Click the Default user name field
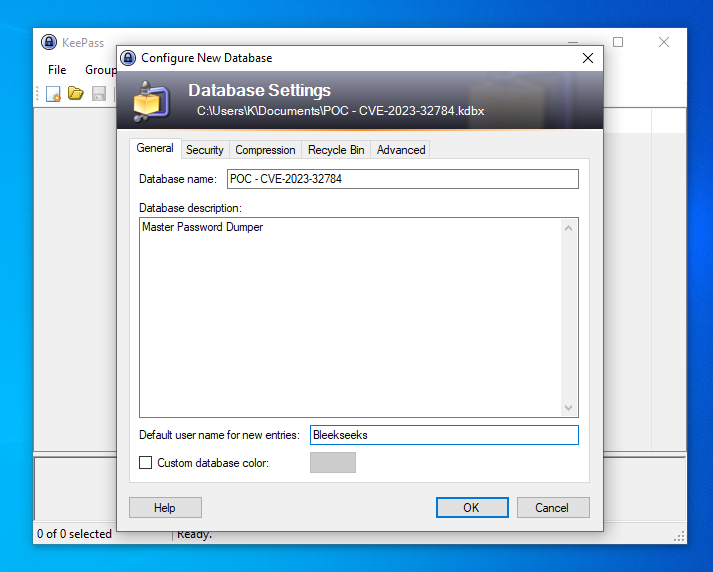The width and height of the screenshot is (713, 572). (x=444, y=435)
